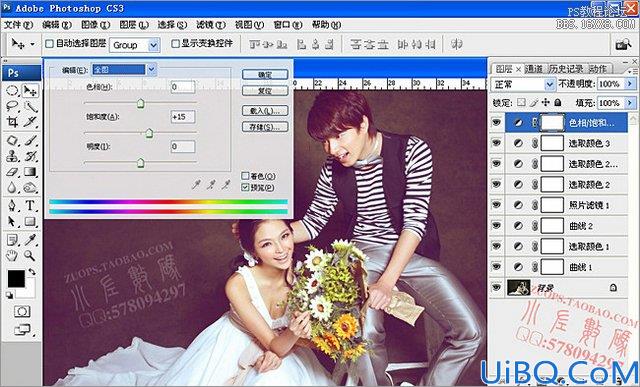Hide the 照片滤镜 1 layer
This screenshot has width=640, height=387.
496,205
